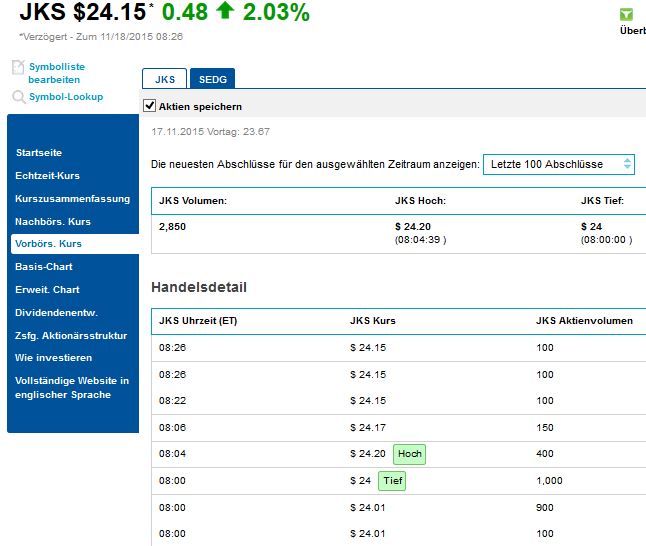
Task: Click the JKS Aktienvolumen column header
Action: click(584, 321)
